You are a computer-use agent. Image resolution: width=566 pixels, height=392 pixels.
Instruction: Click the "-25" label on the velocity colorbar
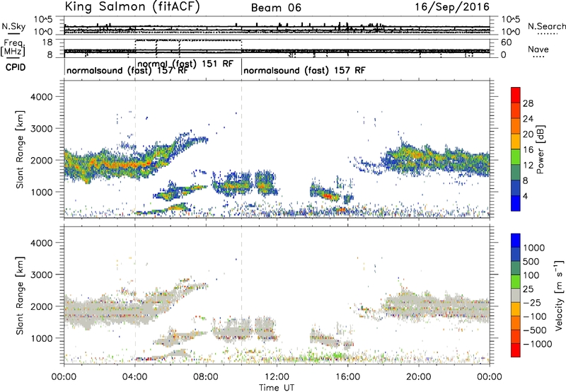pyautogui.click(x=533, y=303)
